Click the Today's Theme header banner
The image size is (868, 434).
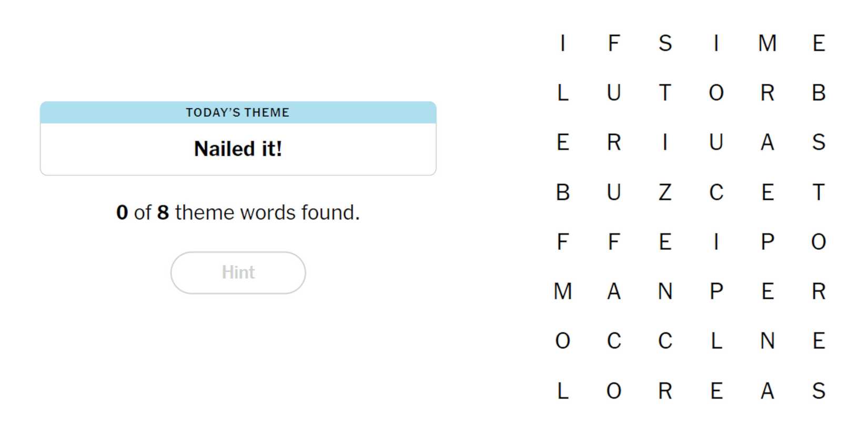pos(238,113)
